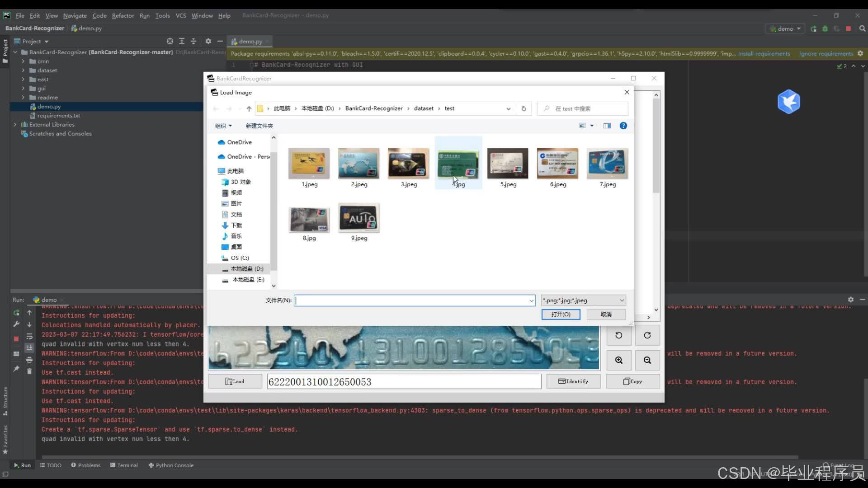Screen dimensions: 868x488
Task: Click the zoom in magnifier icon
Action: click(619, 360)
